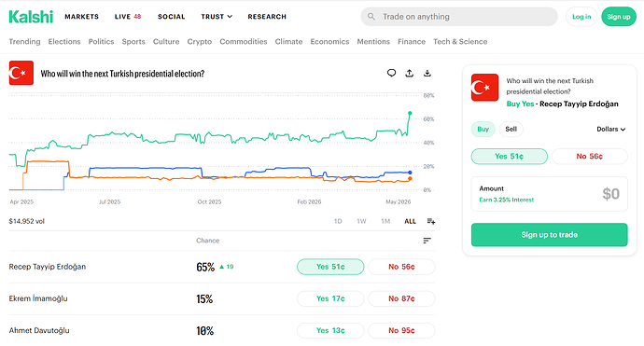Switch to the Elections category
This screenshot has width=644, height=346.
click(64, 41)
